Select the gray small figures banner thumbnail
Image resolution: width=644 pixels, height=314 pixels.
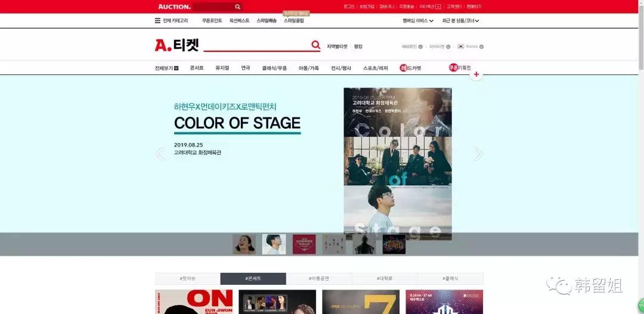point(334,244)
